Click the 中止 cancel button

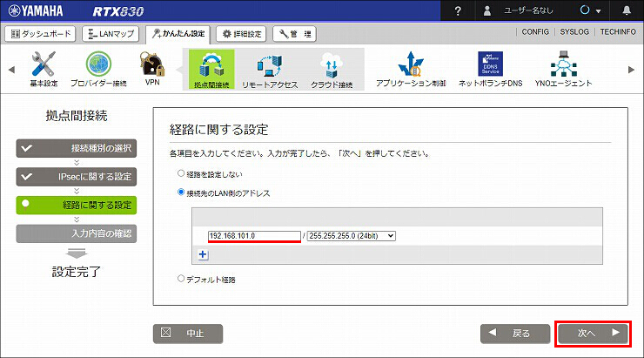(x=188, y=334)
